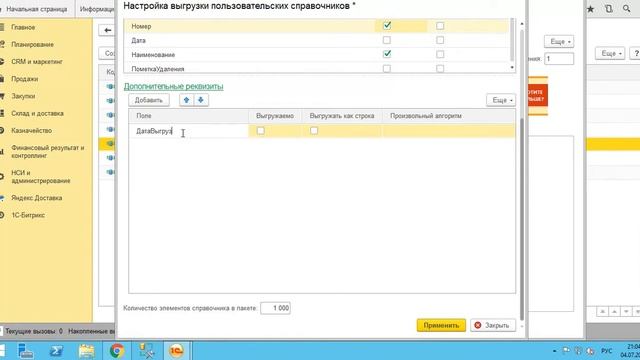Open CRM и маркетинг section
This screenshot has height=360, width=640.
(x=37, y=62)
